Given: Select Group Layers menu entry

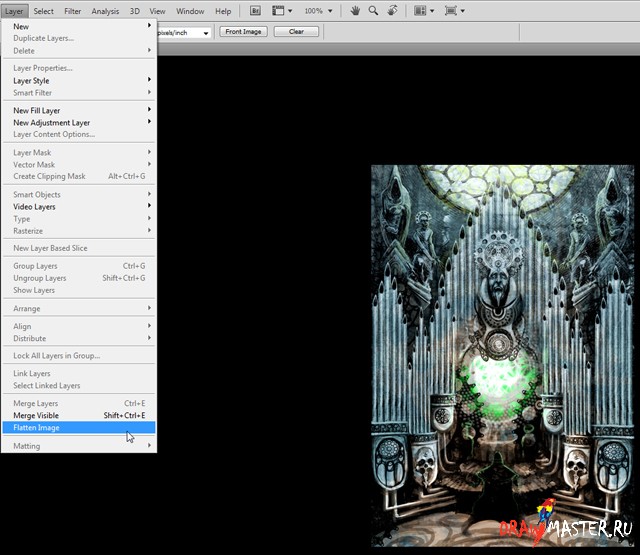Looking at the screenshot, I should point(79,266).
